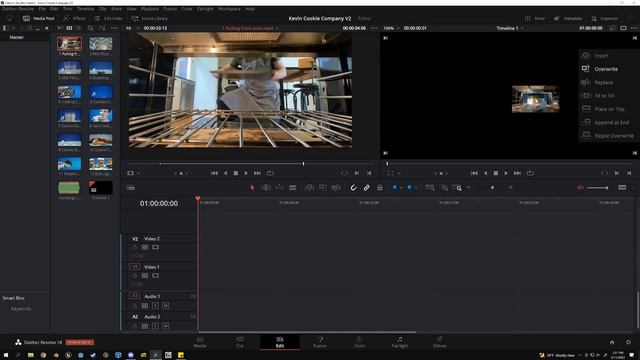Open the File menu
Image resolution: width=640 pixels, height=360 pixels.
pos(42,9)
